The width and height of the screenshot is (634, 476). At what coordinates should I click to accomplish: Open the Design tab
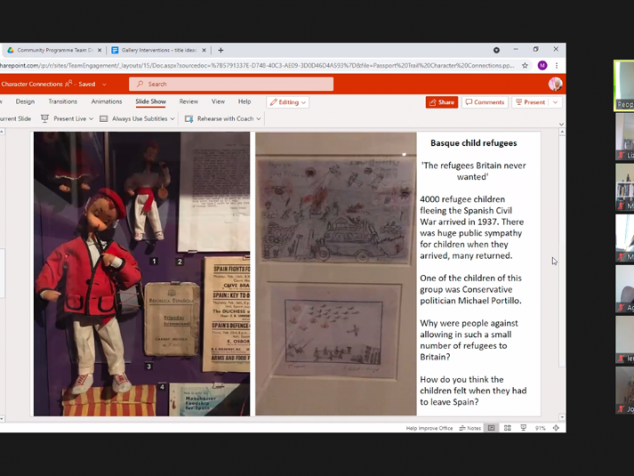pos(25,102)
